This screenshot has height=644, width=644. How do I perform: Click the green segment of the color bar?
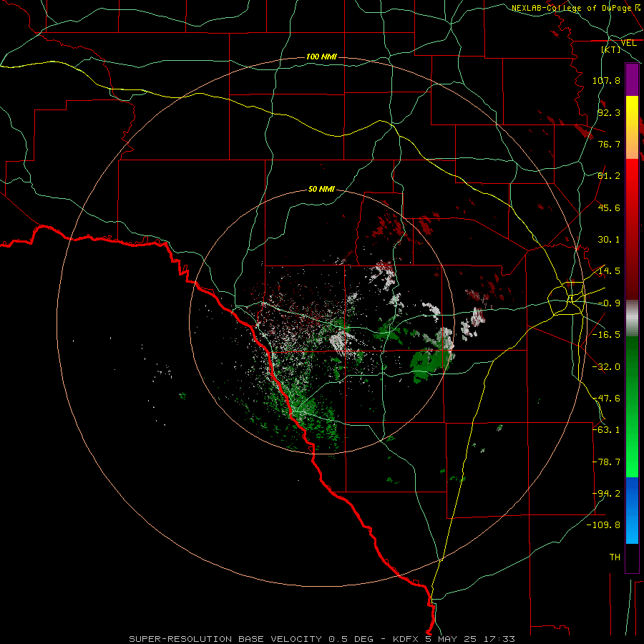tap(632, 406)
